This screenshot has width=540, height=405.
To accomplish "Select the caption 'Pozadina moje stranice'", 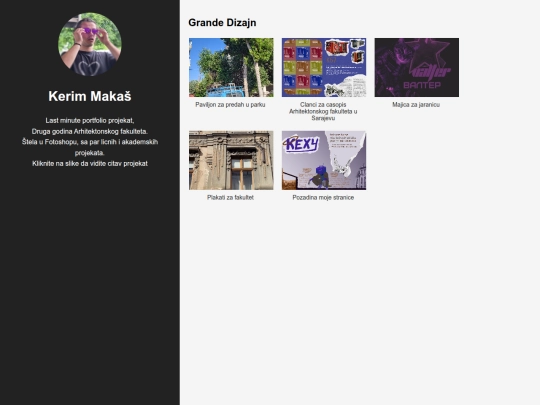I will 323,197.
